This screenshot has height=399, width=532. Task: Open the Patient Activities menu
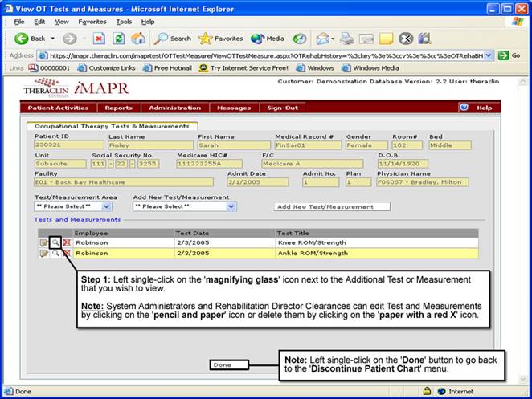click(58, 108)
